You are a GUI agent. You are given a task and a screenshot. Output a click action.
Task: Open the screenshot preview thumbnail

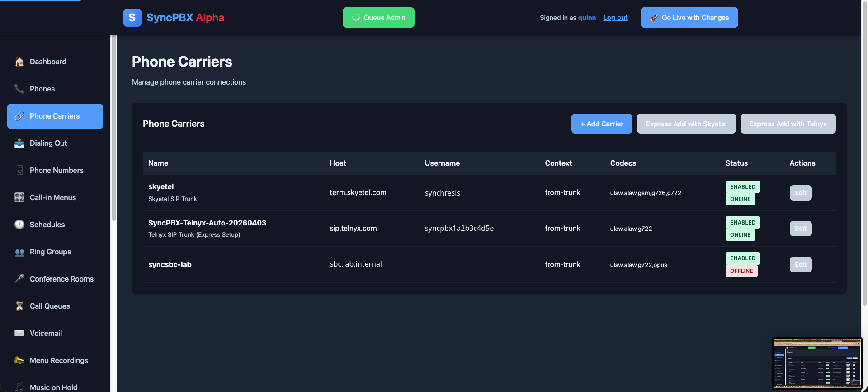click(817, 363)
